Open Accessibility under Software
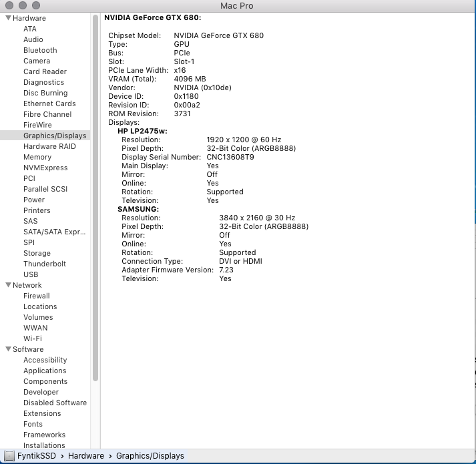This screenshot has height=464, width=476. coord(45,360)
